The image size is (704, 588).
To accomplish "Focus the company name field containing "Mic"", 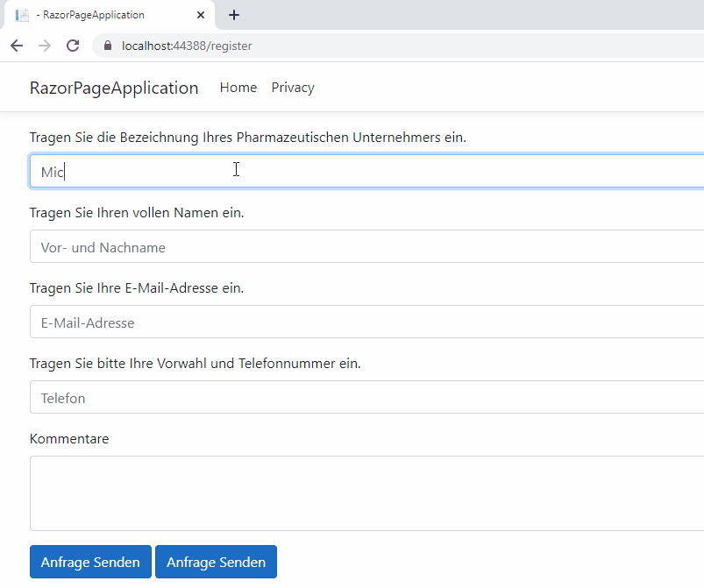I will point(366,172).
